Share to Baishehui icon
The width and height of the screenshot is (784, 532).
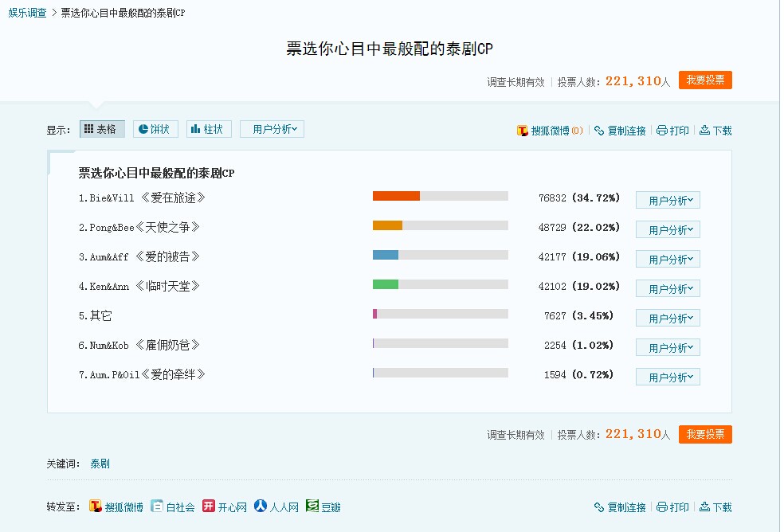click(157, 506)
